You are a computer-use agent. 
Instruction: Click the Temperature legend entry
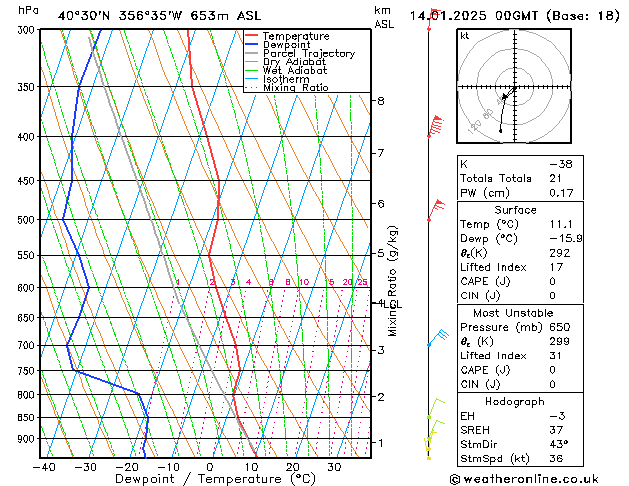[x=287, y=36]
